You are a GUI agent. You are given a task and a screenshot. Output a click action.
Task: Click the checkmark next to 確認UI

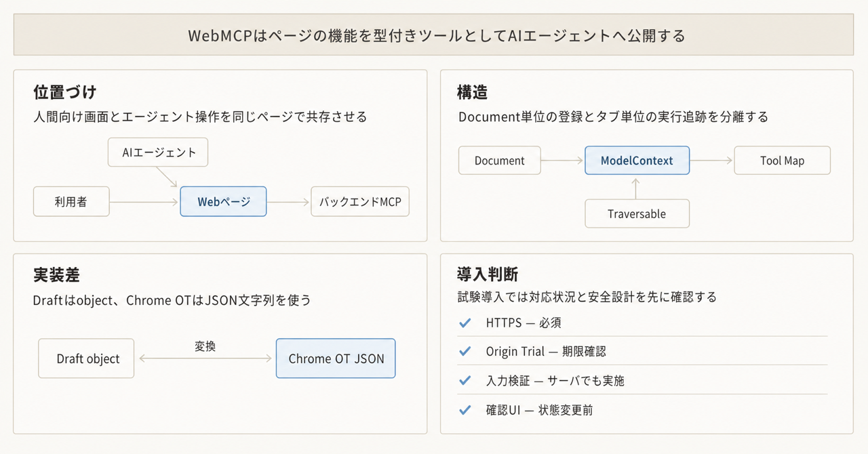click(465, 410)
